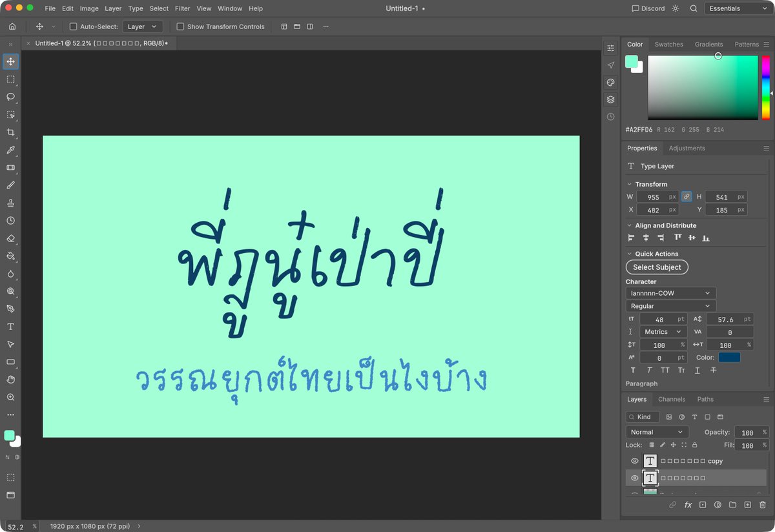Click the foreground color swatch in toolbar
The height and width of the screenshot is (532, 775).
point(9,436)
